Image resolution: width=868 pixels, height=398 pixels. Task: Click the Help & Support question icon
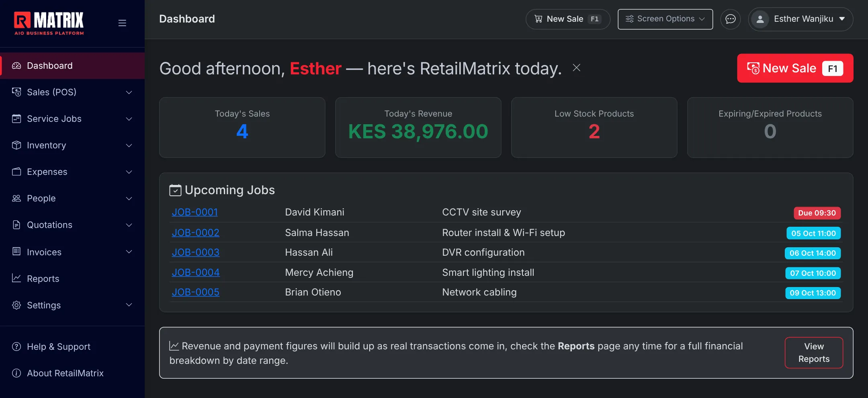tap(16, 347)
